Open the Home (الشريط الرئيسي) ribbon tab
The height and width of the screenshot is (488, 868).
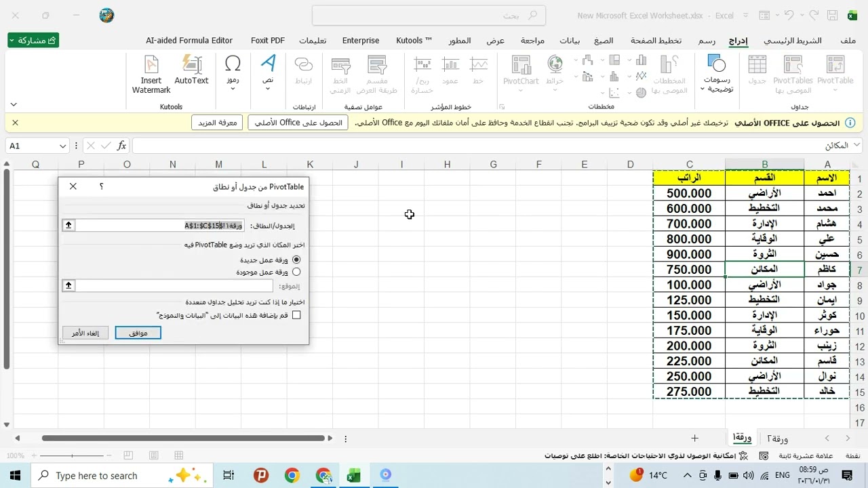[793, 41]
